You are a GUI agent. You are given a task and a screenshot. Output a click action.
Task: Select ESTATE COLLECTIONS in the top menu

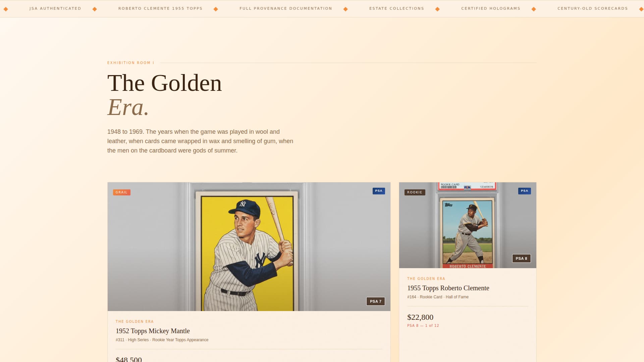[x=396, y=8]
